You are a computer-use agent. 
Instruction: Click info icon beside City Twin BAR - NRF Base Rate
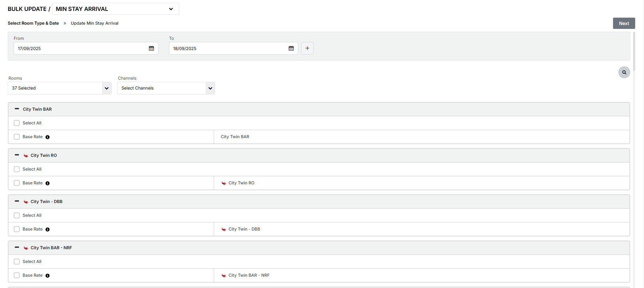[x=48, y=276]
